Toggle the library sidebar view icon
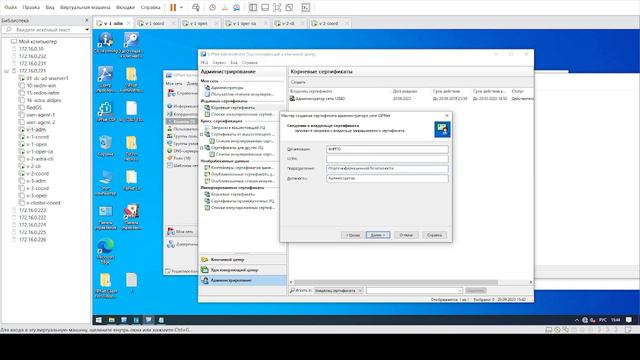The width and height of the screenshot is (640, 360). [253, 7]
